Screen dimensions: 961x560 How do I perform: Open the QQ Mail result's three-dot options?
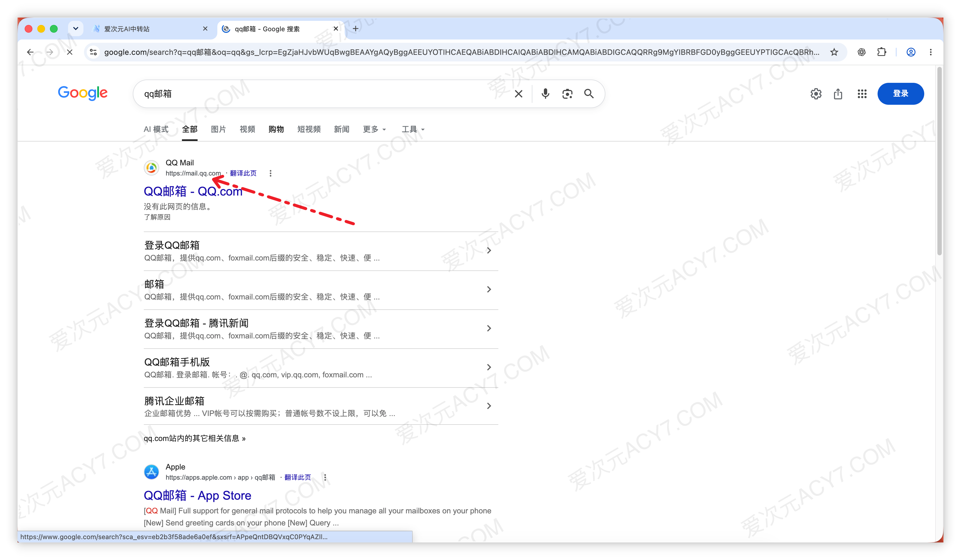point(270,173)
